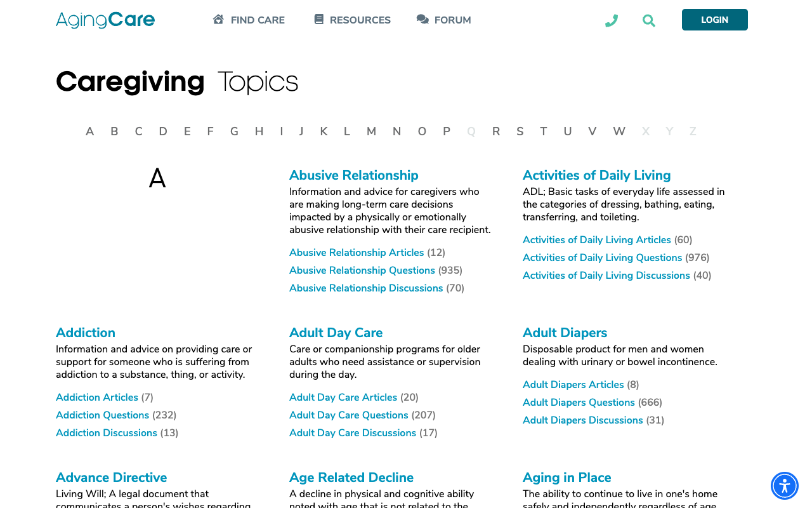
Task: Jump to letter B topics
Action: click(114, 131)
